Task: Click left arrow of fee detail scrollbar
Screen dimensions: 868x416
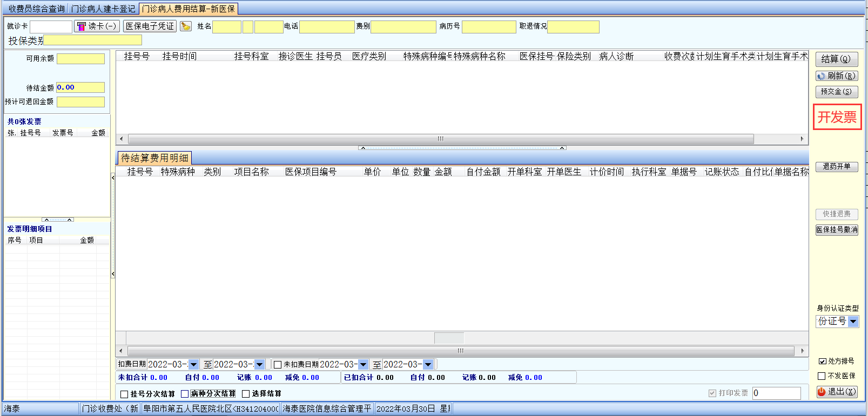Action: pos(121,351)
